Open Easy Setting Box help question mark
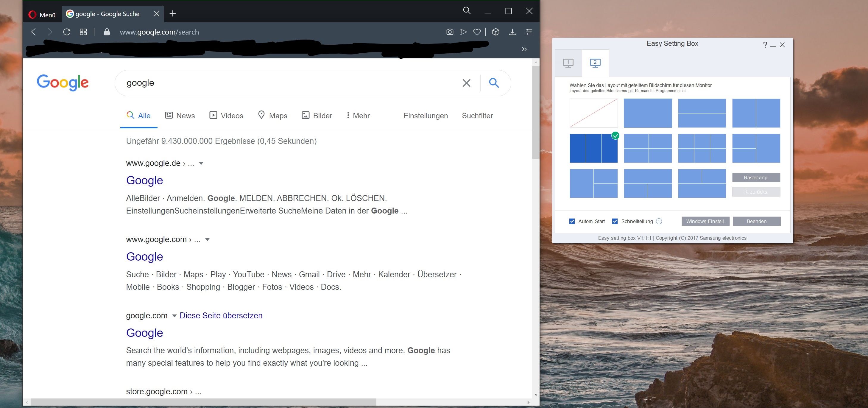The height and width of the screenshot is (408, 868). [765, 45]
